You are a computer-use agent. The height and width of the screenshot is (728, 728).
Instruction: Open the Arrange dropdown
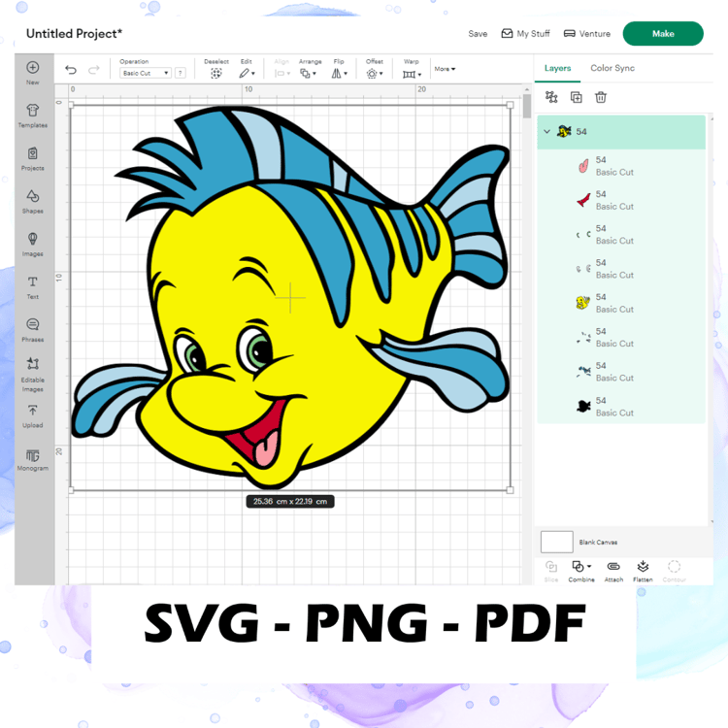(308, 74)
